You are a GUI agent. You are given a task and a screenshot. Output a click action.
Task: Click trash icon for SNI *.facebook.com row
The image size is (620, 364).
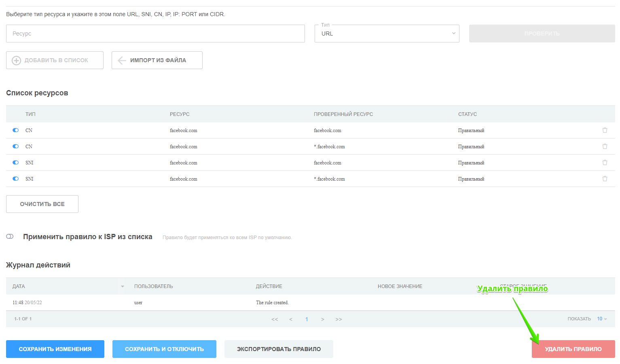605,179
